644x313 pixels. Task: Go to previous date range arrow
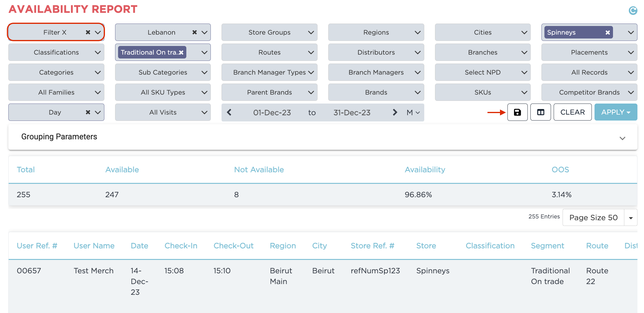pyautogui.click(x=229, y=112)
